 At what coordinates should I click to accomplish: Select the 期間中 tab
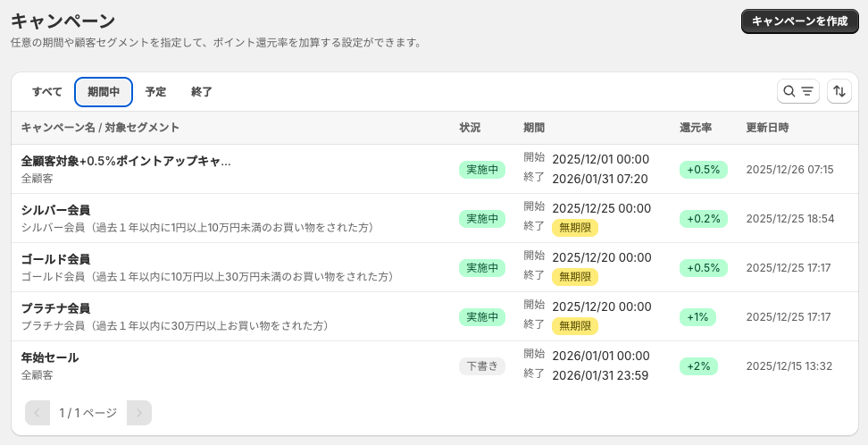pos(104,92)
